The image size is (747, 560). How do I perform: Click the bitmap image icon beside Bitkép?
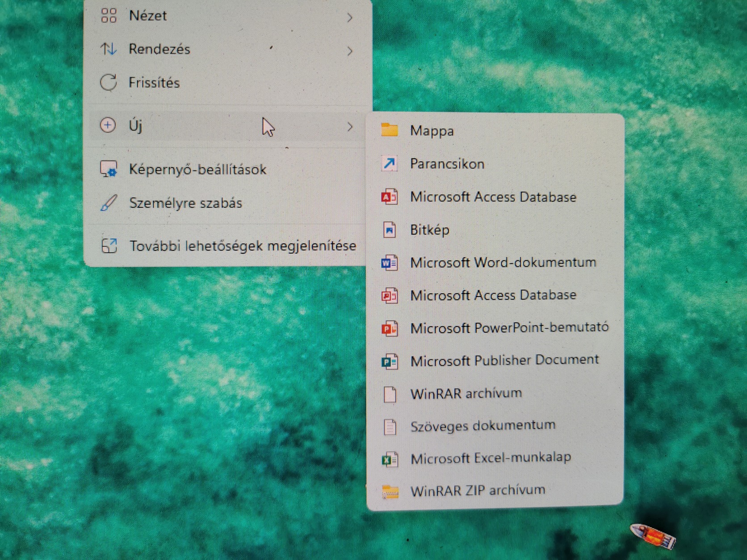tap(390, 230)
